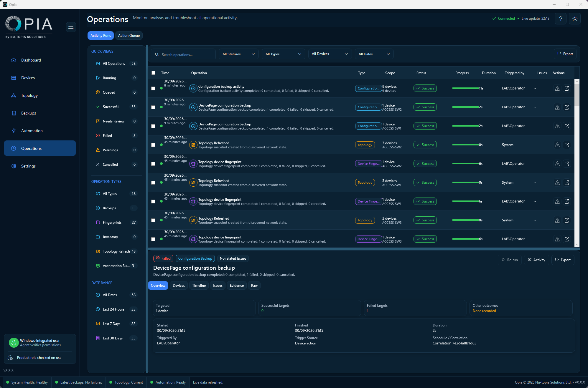Select the Raw tab in details panel

254,286
